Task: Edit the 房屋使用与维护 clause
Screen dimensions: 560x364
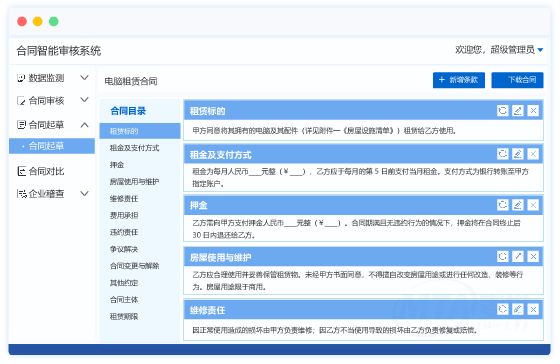Action: (518, 256)
